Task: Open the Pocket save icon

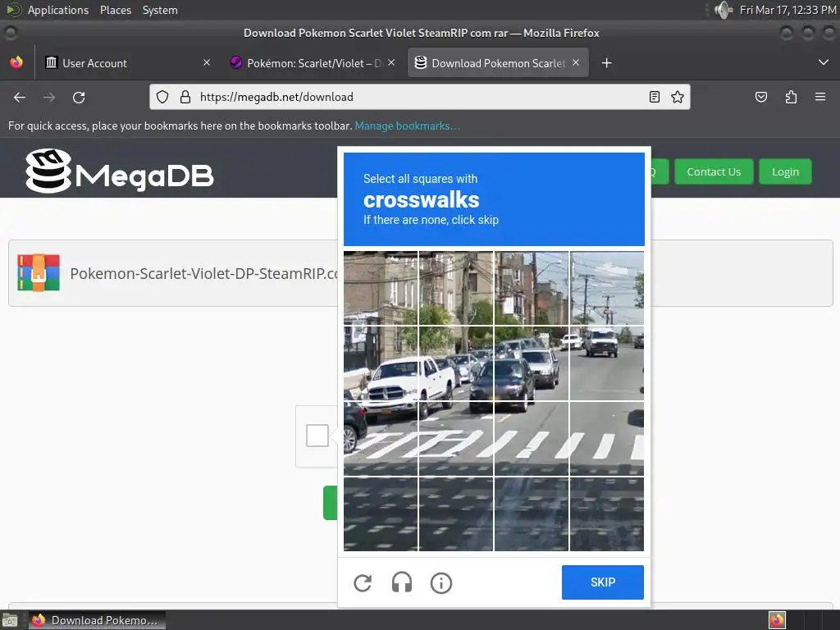Action: pyautogui.click(x=761, y=97)
